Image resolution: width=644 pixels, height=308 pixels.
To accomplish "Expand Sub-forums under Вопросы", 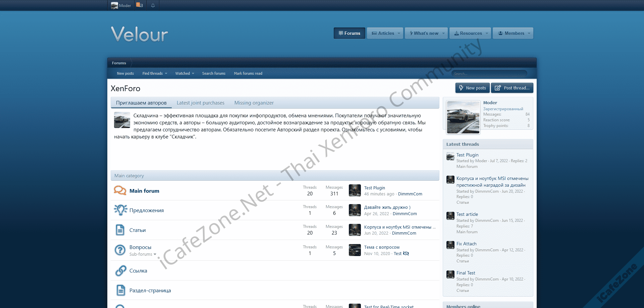I will [142, 254].
